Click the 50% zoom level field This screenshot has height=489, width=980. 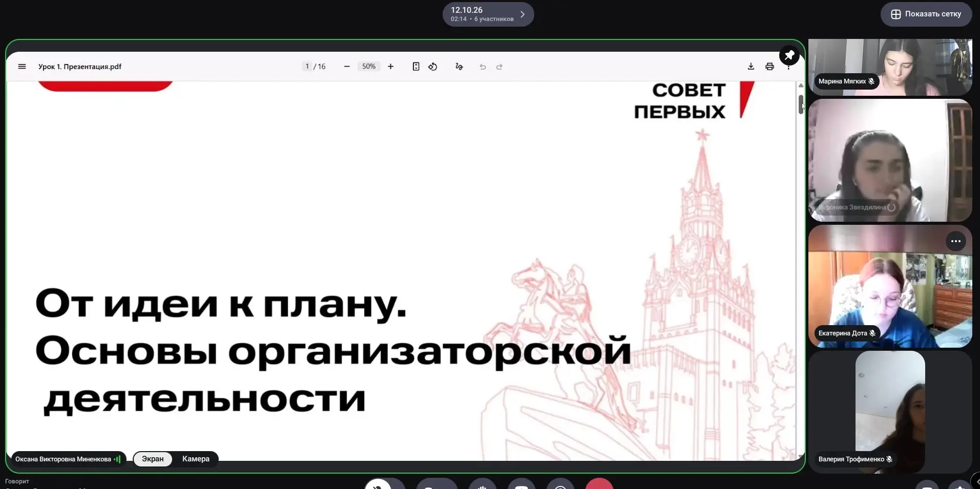[369, 67]
